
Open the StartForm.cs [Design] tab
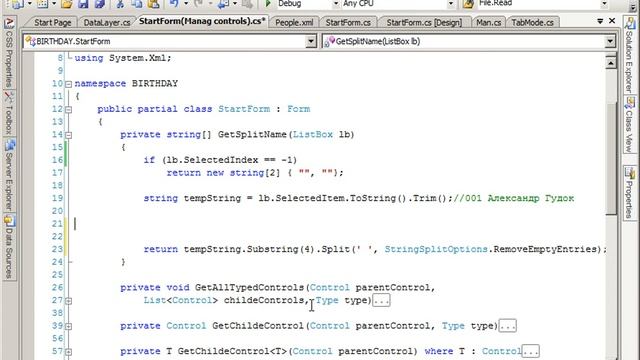coord(424,22)
